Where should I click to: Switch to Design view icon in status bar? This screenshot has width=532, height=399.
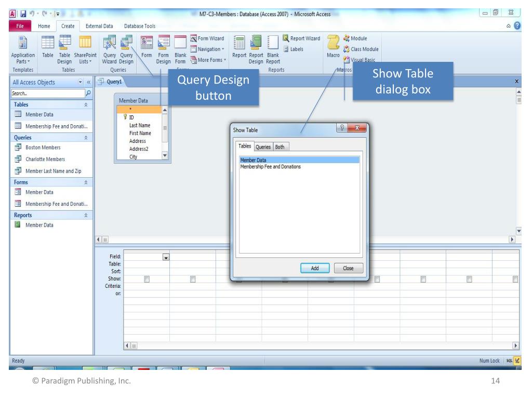coord(517,361)
